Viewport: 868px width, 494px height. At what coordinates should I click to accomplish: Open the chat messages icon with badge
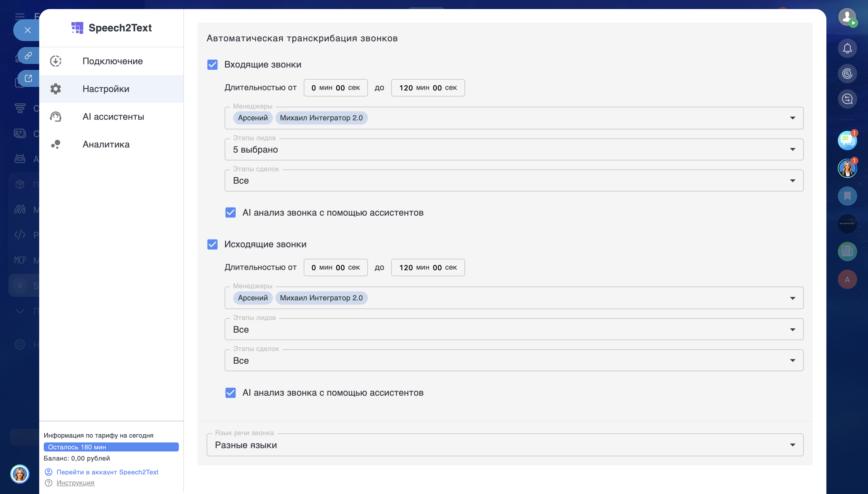pyautogui.click(x=847, y=140)
